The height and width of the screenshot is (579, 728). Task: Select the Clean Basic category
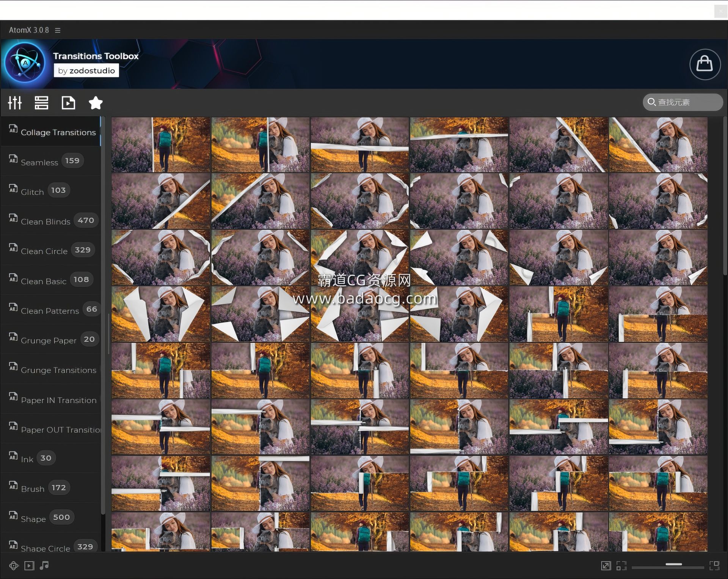[x=51, y=280]
